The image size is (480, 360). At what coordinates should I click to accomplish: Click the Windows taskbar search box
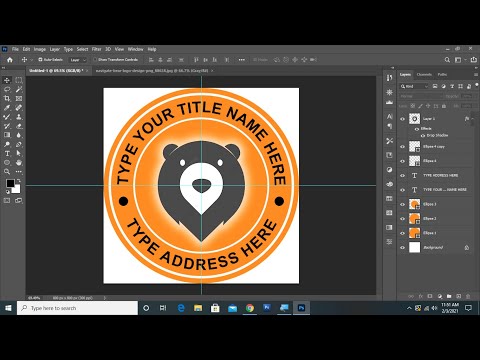click(x=77, y=308)
